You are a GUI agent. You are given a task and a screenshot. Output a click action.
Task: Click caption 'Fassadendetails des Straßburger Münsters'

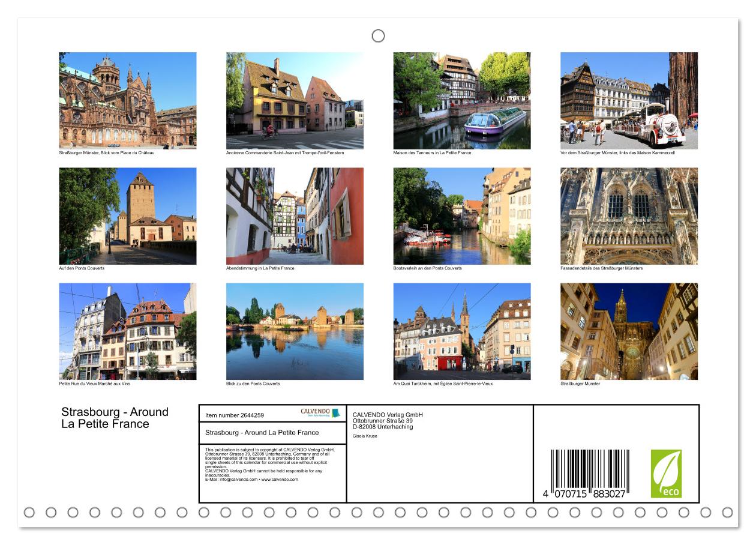click(602, 268)
